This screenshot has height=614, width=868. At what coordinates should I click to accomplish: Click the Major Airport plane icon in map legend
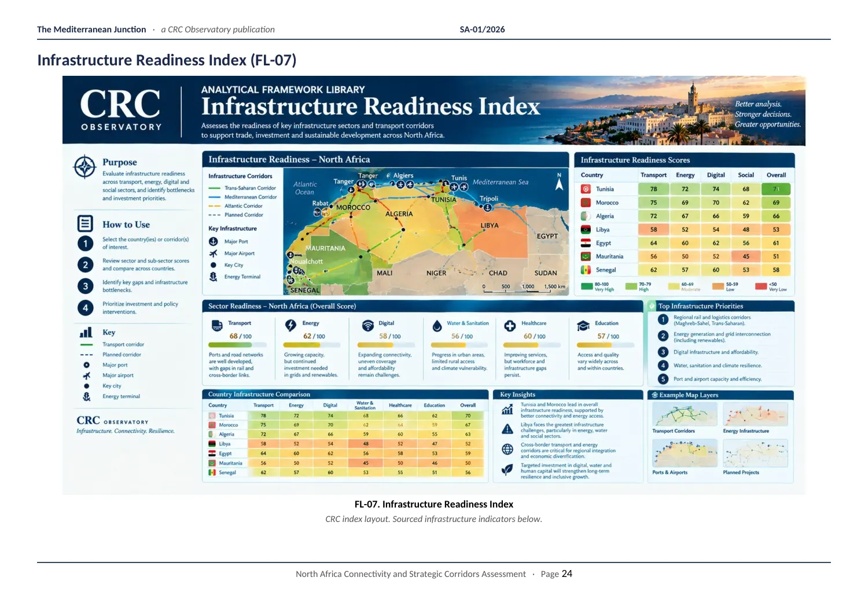[x=213, y=253]
